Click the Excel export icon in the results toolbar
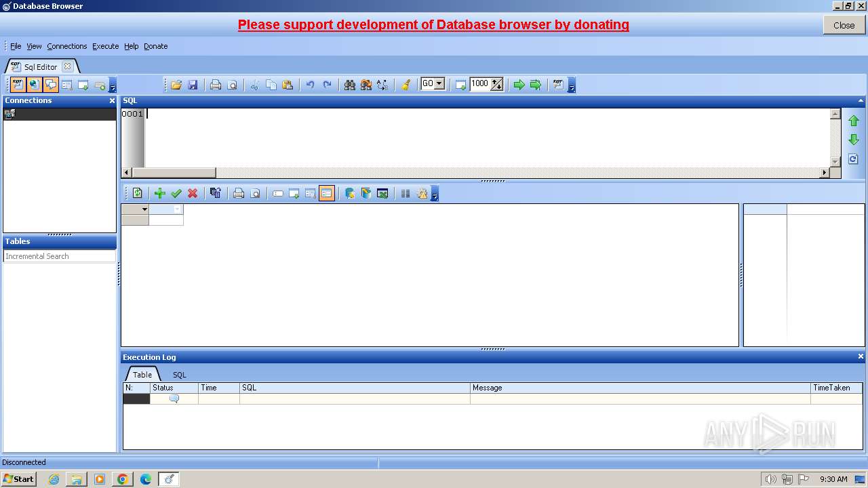 point(382,193)
